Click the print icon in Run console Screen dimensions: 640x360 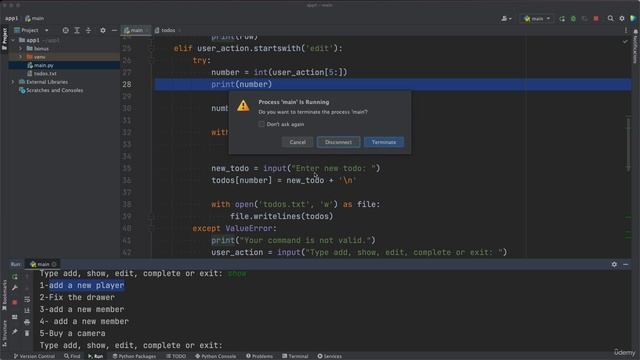coord(27,322)
